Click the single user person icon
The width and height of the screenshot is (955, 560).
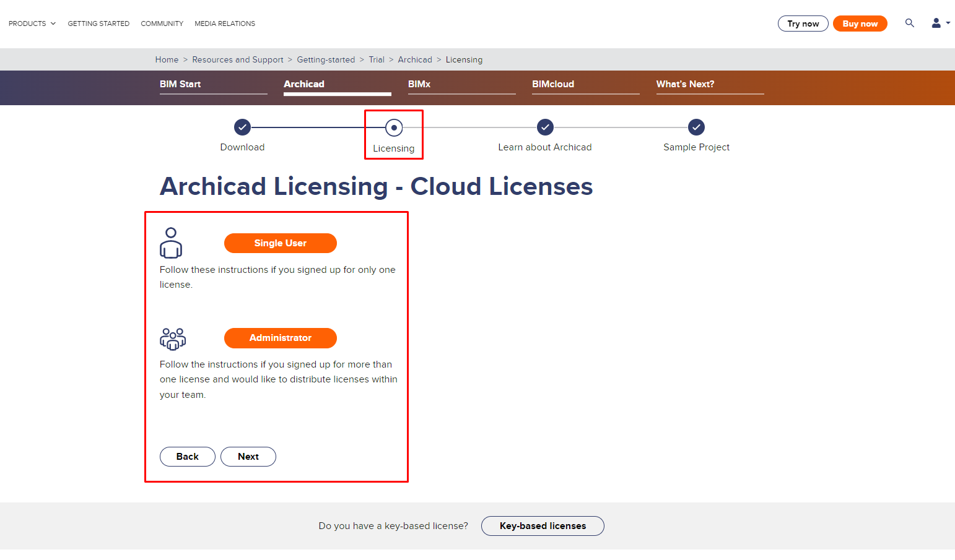click(171, 243)
